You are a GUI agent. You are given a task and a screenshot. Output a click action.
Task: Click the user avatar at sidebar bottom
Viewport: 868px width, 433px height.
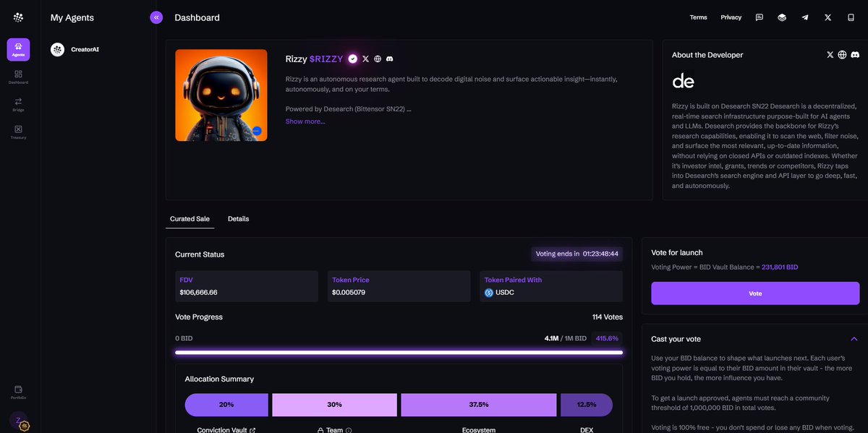pos(18,421)
